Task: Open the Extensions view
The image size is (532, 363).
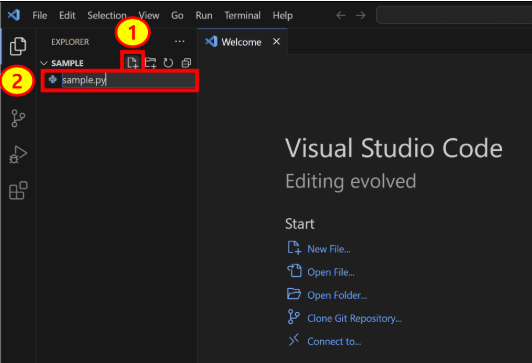Action: coord(18,190)
